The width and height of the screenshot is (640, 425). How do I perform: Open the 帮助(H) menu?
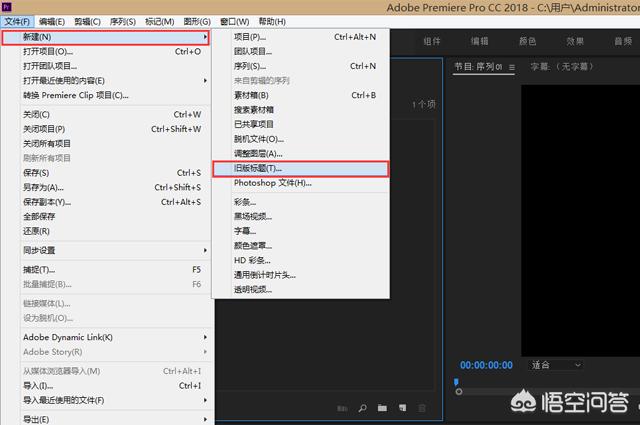[272, 22]
